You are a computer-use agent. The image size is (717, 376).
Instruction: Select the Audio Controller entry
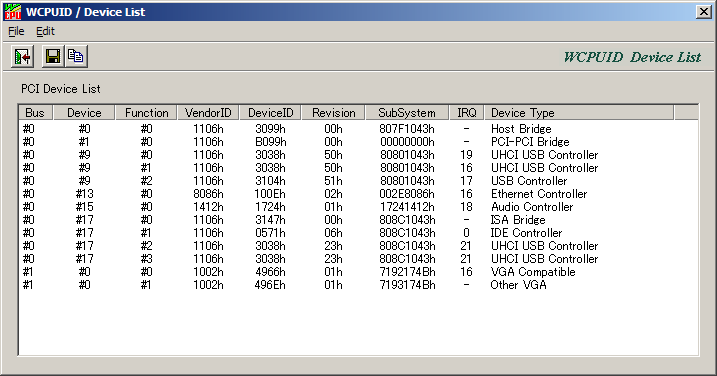click(358, 207)
